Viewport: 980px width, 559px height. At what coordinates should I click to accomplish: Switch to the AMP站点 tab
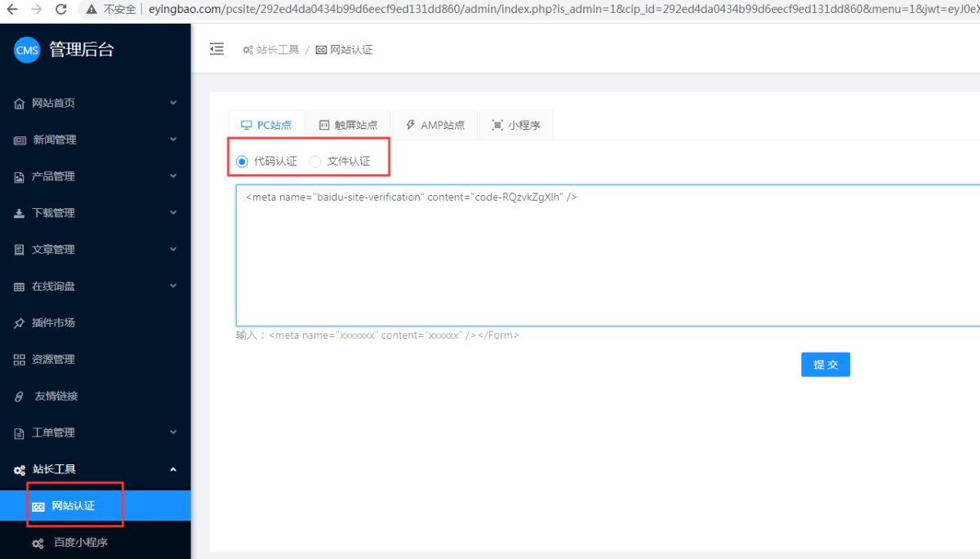pyautogui.click(x=435, y=125)
